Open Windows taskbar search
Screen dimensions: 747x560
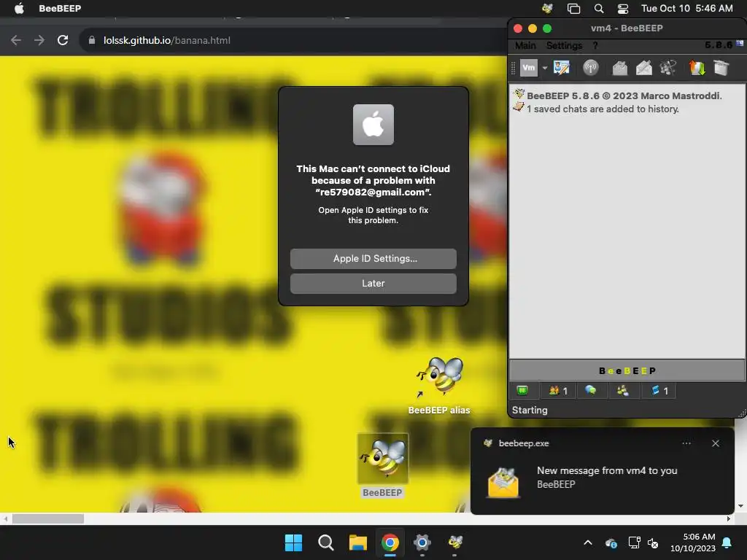pyautogui.click(x=326, y=542)
